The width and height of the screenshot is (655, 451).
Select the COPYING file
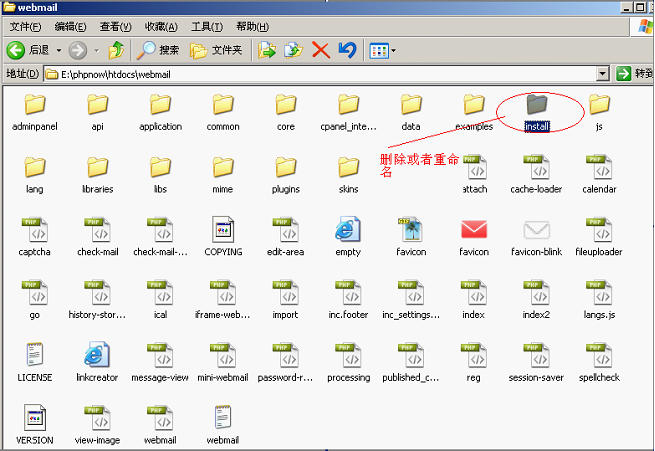pos(223,237)
